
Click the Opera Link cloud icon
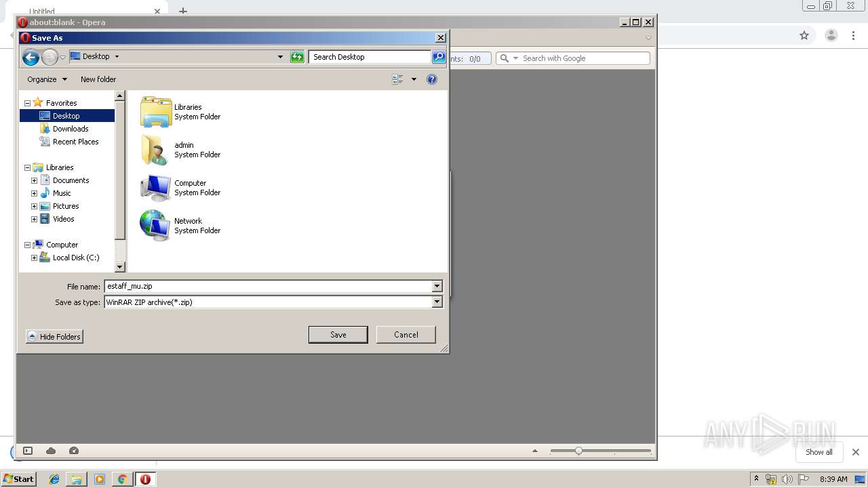click(x=51, y=451)
